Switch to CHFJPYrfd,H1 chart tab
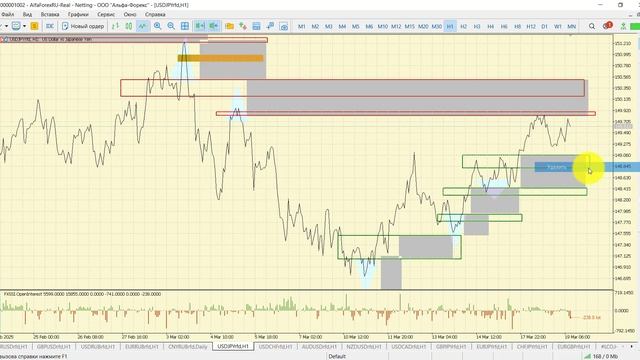This screenshot has height=360, width=640. point(532,347)
